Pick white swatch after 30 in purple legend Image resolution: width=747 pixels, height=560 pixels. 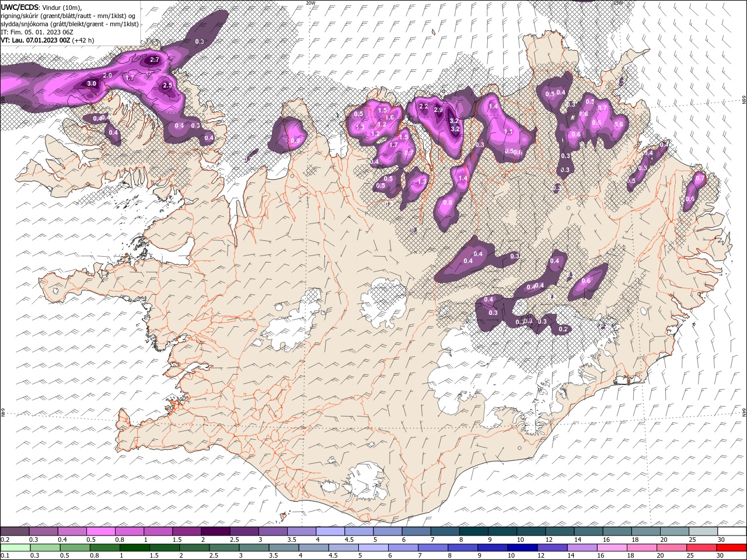point(732,531)
